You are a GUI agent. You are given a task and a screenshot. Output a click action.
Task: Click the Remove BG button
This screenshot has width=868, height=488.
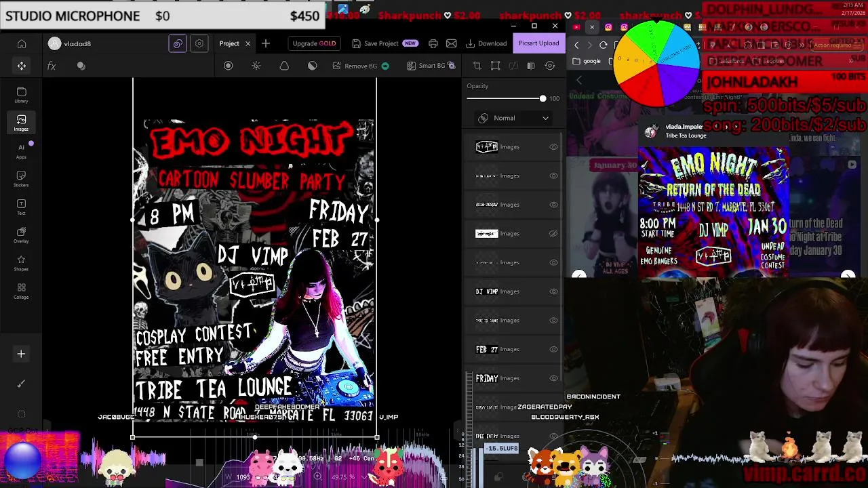[x=361, y=66]
